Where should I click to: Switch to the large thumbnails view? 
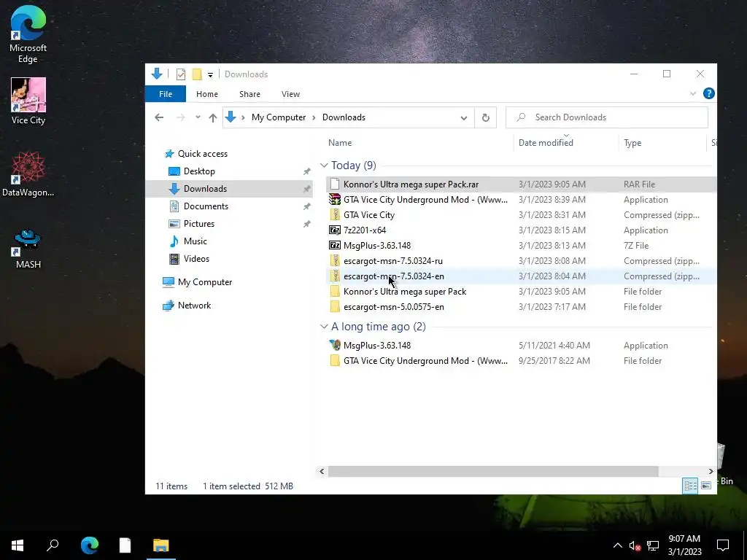706,486
